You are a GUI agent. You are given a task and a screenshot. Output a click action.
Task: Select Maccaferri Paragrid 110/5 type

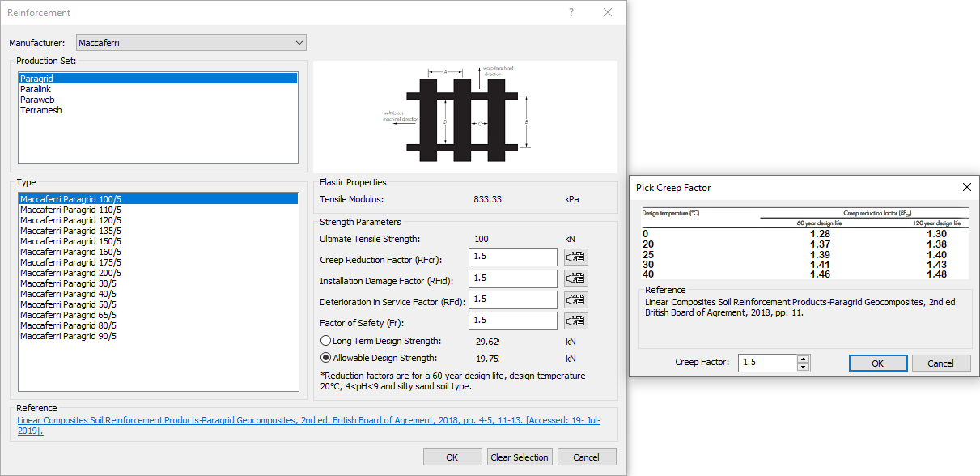click(158, 210)
